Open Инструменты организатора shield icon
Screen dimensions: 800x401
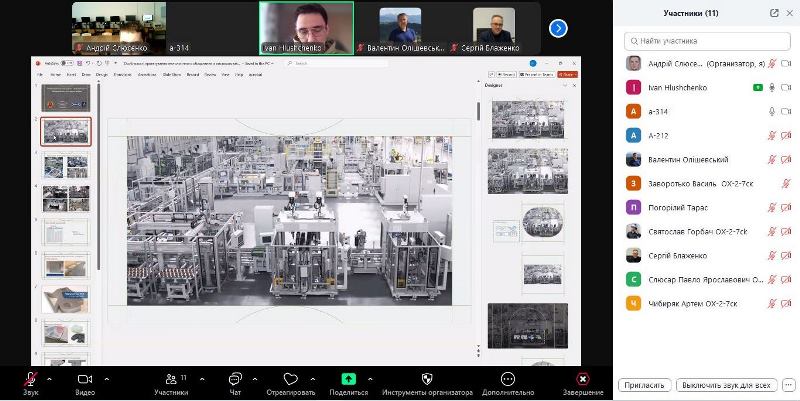coord(427,379)
